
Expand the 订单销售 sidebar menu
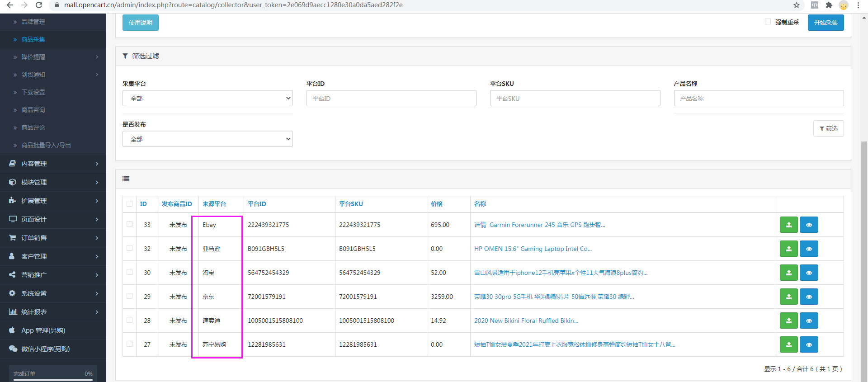pos(53,238)
